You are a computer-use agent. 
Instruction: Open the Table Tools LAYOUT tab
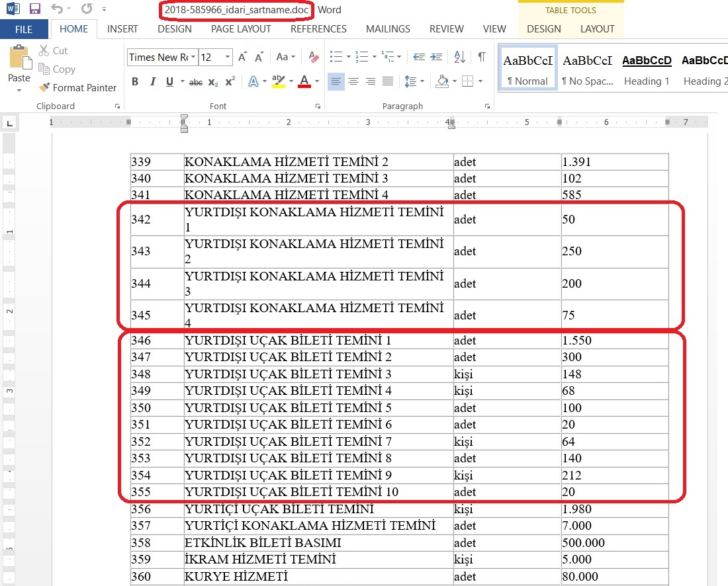pyautogui.click(x=598, y=29)
